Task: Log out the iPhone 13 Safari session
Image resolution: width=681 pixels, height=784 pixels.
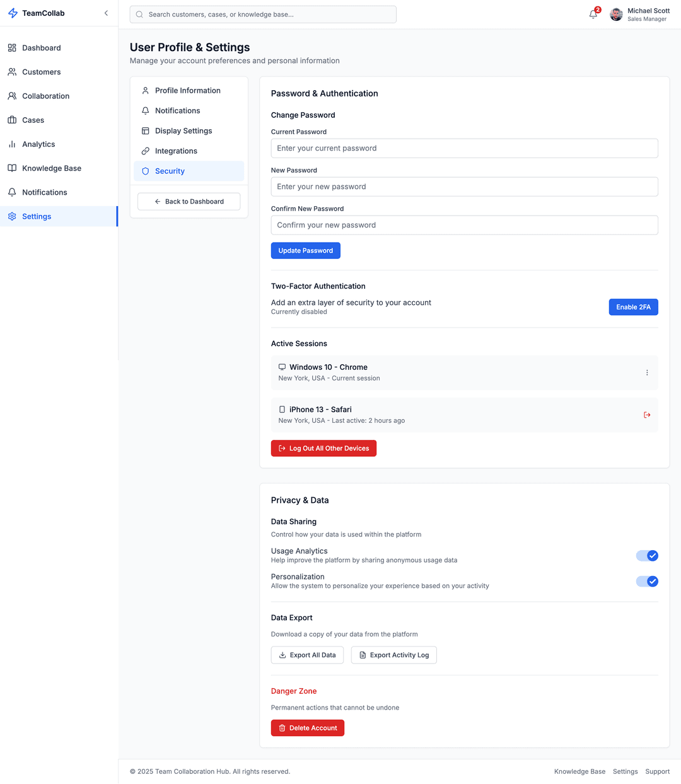Action: coord(647,415)
